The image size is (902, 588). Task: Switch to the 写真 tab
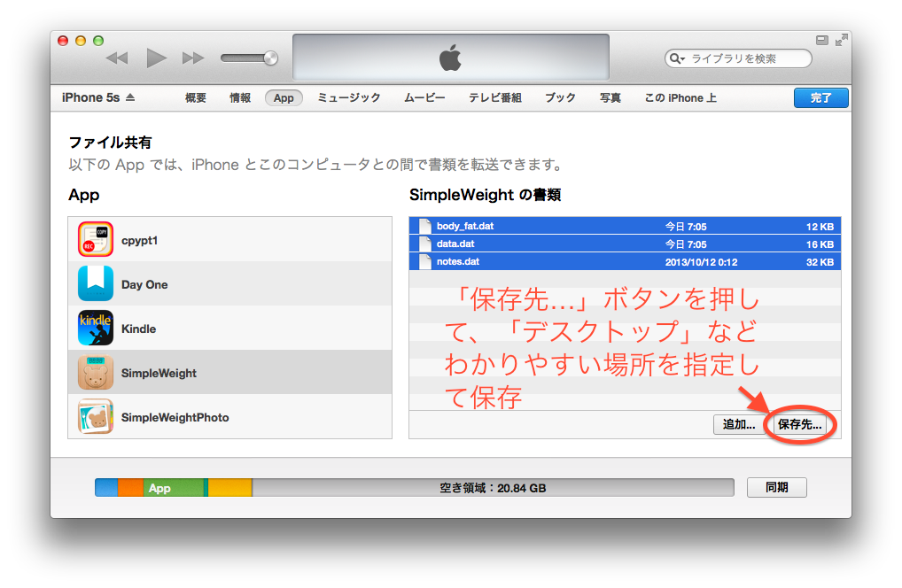click(610, 98)
